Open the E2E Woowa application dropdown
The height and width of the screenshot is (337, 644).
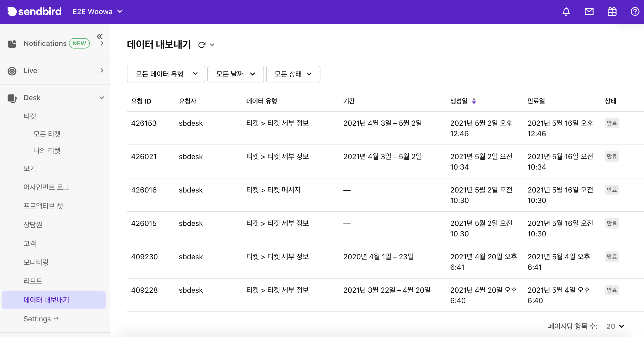[97, 11]
